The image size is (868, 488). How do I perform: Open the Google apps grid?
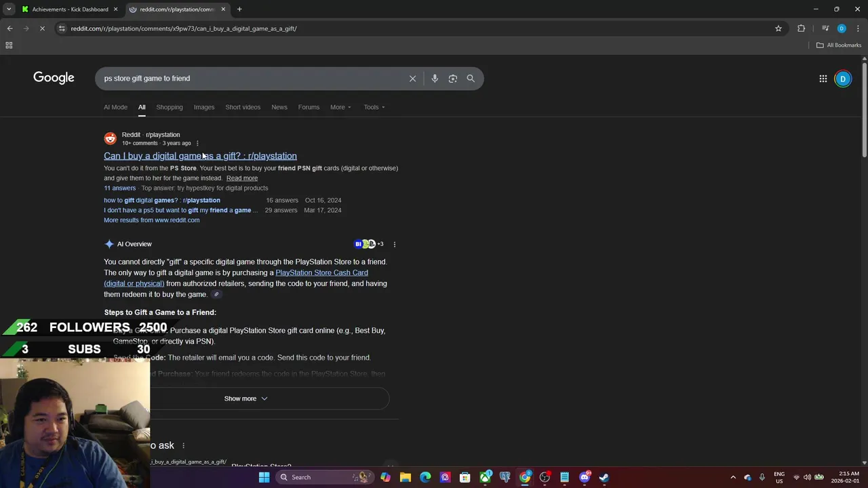click(x=823, y=79)
